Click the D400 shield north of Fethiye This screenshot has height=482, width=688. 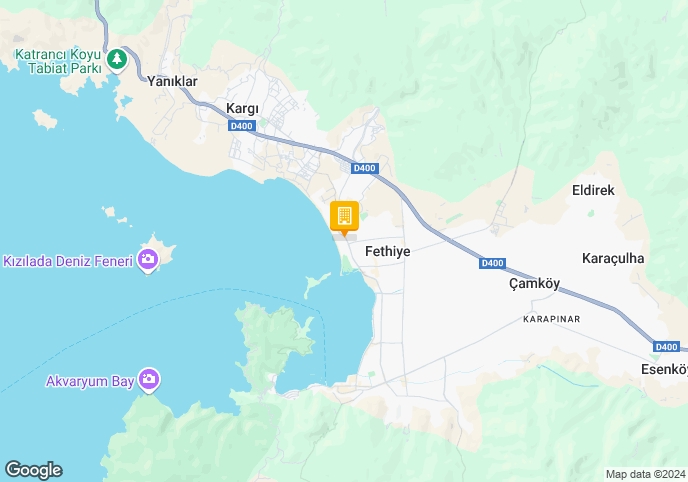click(x=365, y=168)
